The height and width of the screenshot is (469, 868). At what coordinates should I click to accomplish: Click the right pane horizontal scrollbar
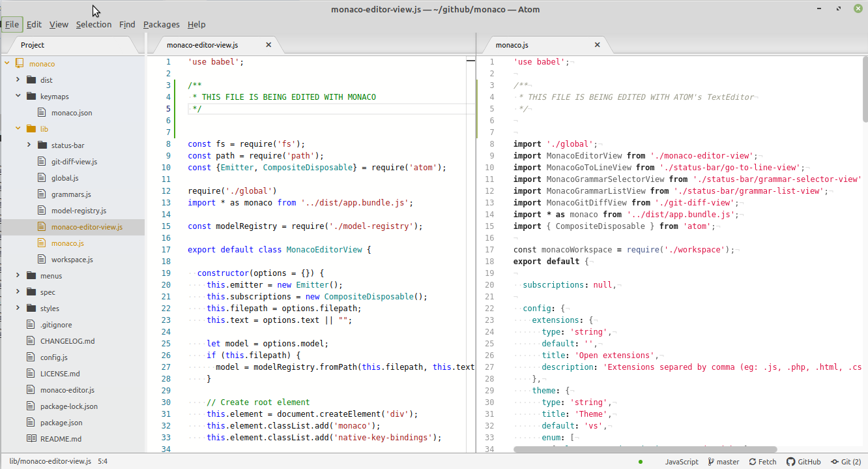point(645,449)
